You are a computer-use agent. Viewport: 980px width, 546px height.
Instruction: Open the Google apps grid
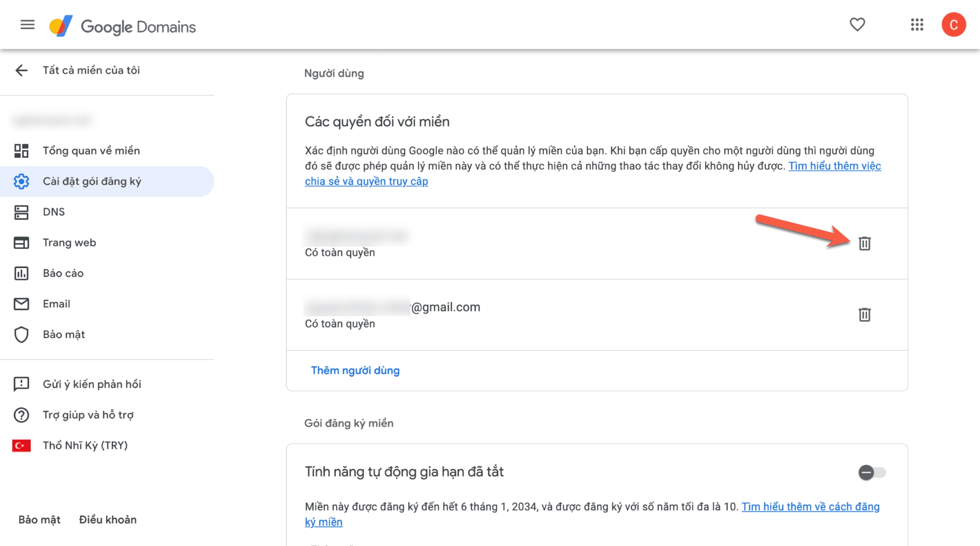917,25
